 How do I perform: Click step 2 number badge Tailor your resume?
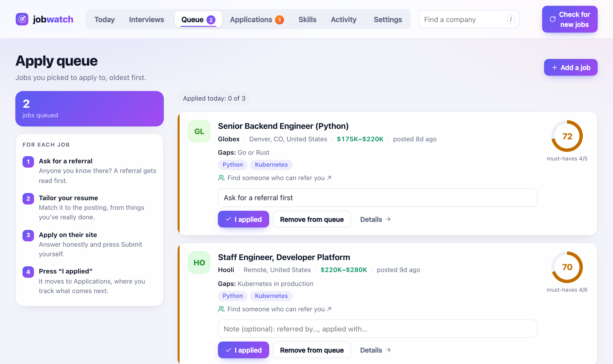tap(28, 199)
